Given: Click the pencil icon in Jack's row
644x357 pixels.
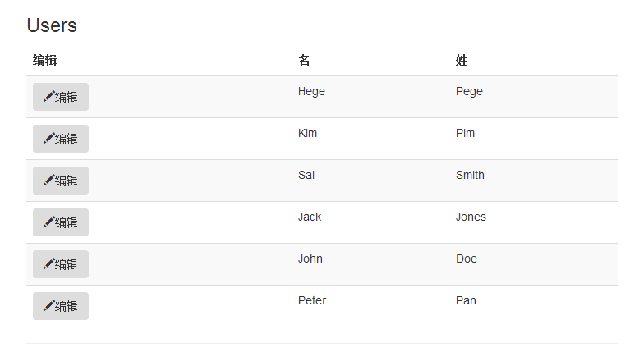Looking at the screenshot, I should coord(48,222).
